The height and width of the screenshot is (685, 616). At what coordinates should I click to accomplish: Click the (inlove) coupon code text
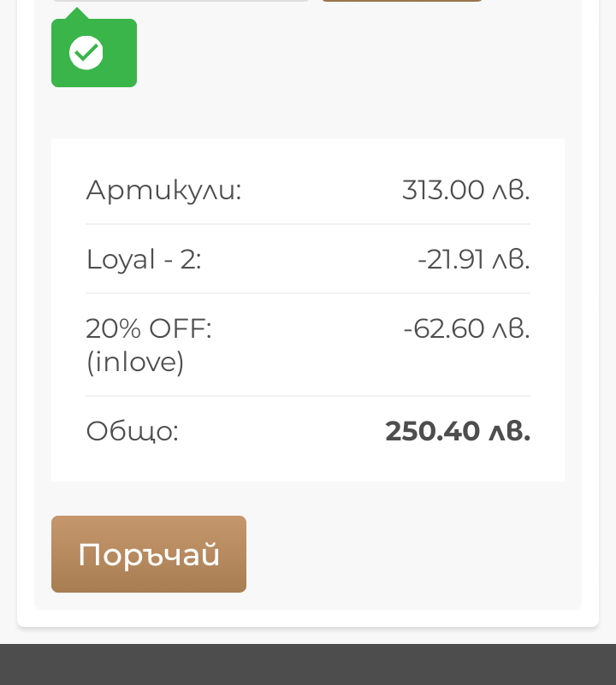click(x=135, y=363)
